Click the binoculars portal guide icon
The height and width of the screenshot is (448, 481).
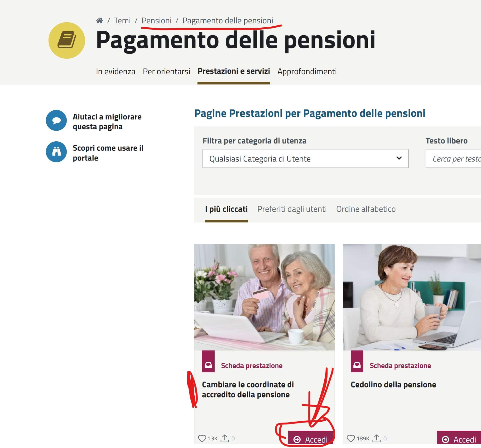pos(56,152)
